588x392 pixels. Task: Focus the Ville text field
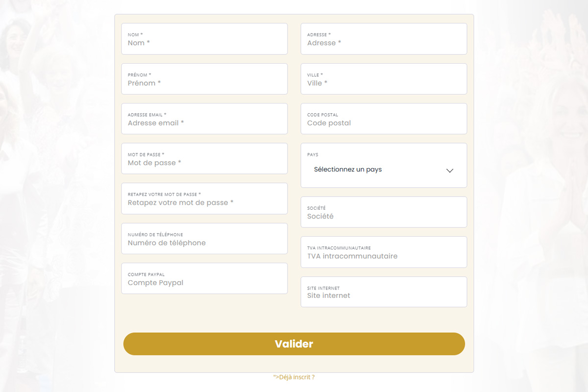click(x=383, y=83)
